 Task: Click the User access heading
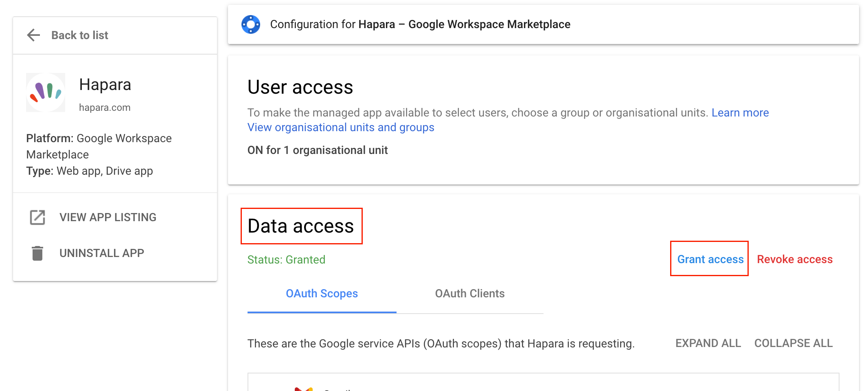(300, 87)
